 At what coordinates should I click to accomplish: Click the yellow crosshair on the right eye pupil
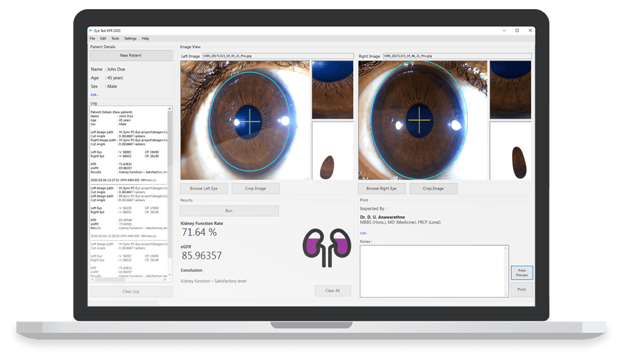point(418,119)
